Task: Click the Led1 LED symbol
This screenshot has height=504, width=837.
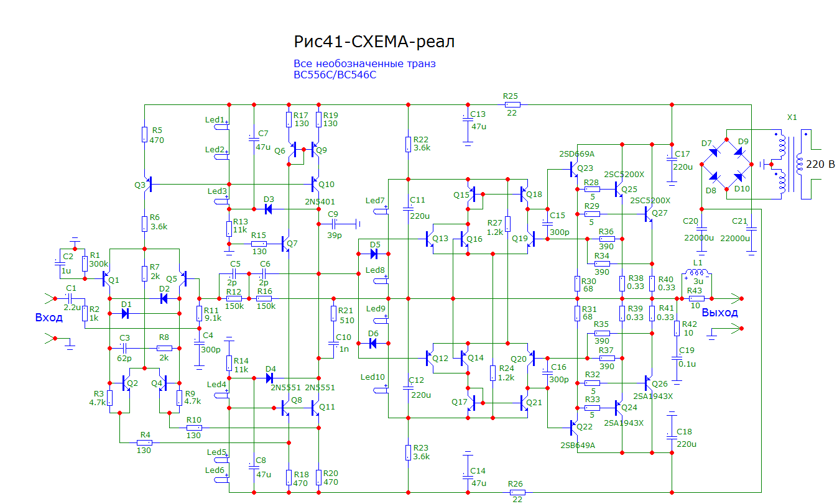Action: click(x=222, y=126)
